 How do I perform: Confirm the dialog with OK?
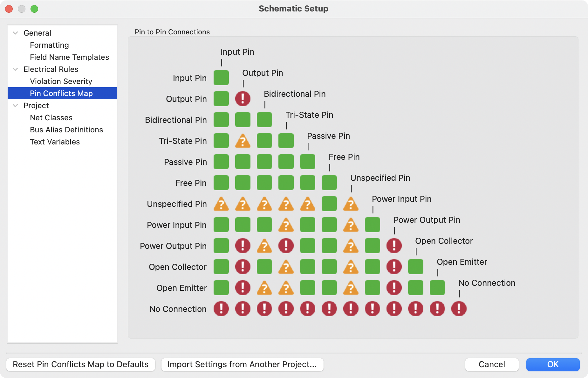(553, 364)
